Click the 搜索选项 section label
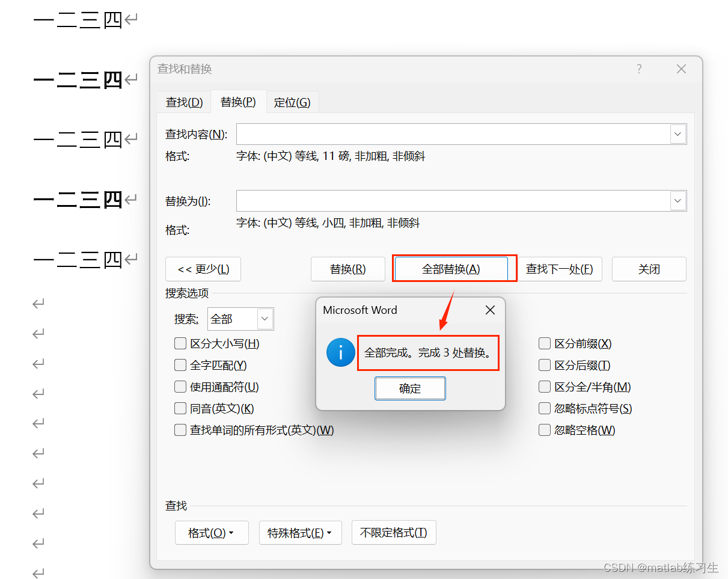728x579 pixels. pyautogui.click(x=187, y=293)
